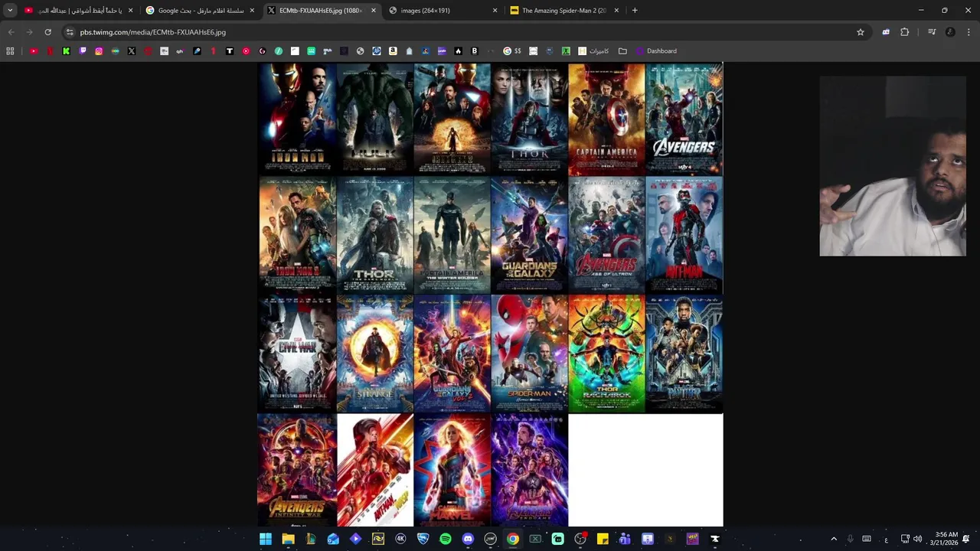Open Microsoft Teams from the taskbar
The height and width of the screenshot is (551, 980).
[x=625, y=539]
